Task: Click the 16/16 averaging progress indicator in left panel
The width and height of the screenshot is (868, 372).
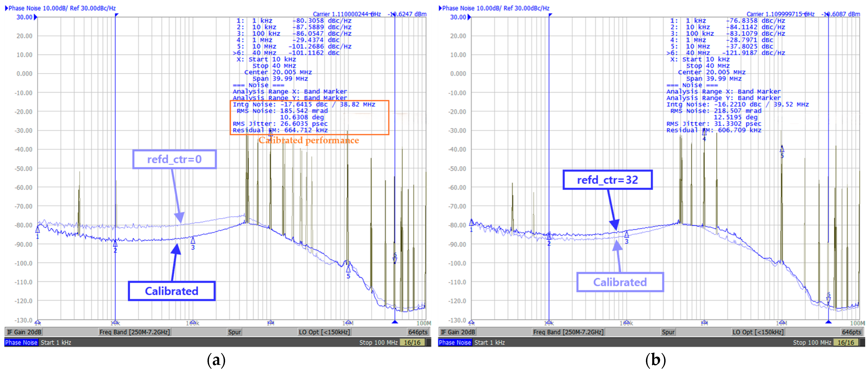Action: pyautogui.click(x=412, y=342)
